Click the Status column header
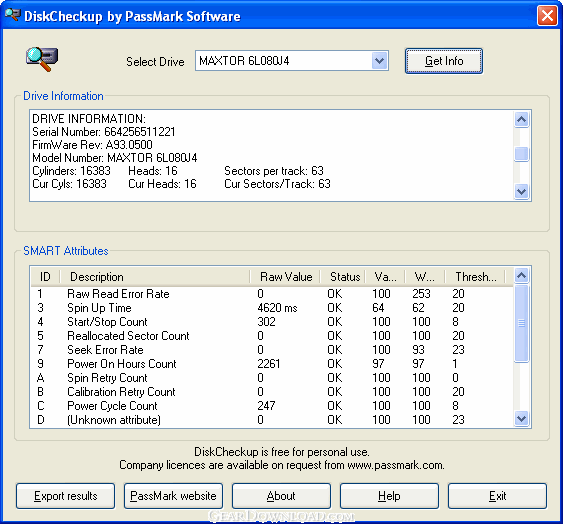Image resolution: width=563 pixels, height=524 pixels. pos(343,277)
